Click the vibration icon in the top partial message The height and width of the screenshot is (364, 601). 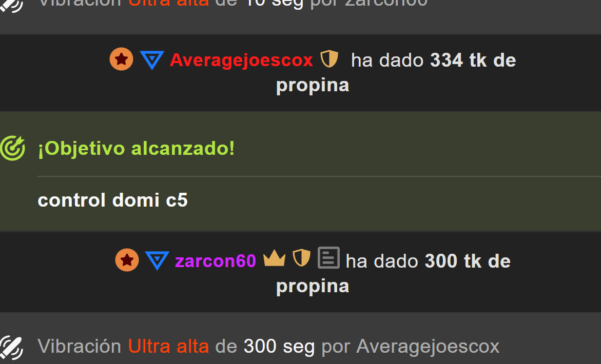click(11, 6)
